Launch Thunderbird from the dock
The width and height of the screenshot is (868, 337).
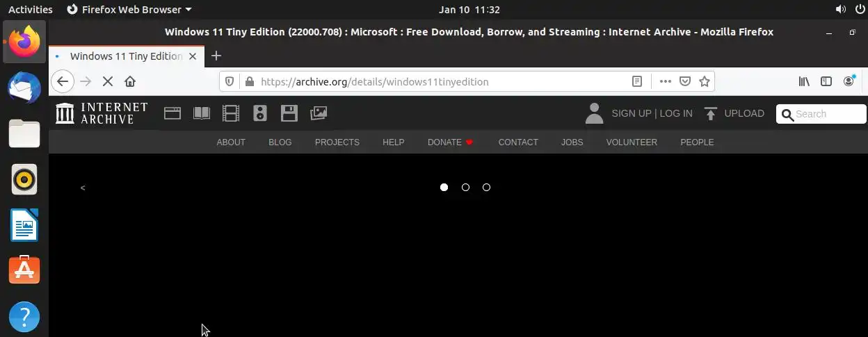point(24,88)
